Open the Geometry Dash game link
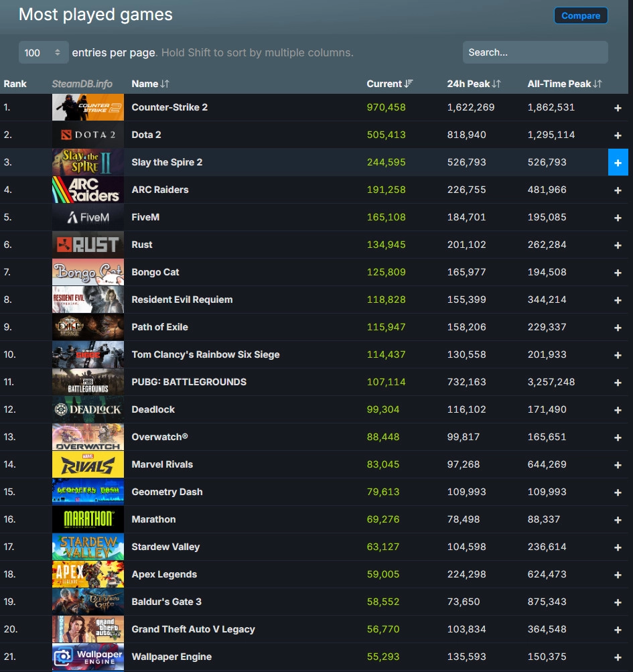 (167, 492)
